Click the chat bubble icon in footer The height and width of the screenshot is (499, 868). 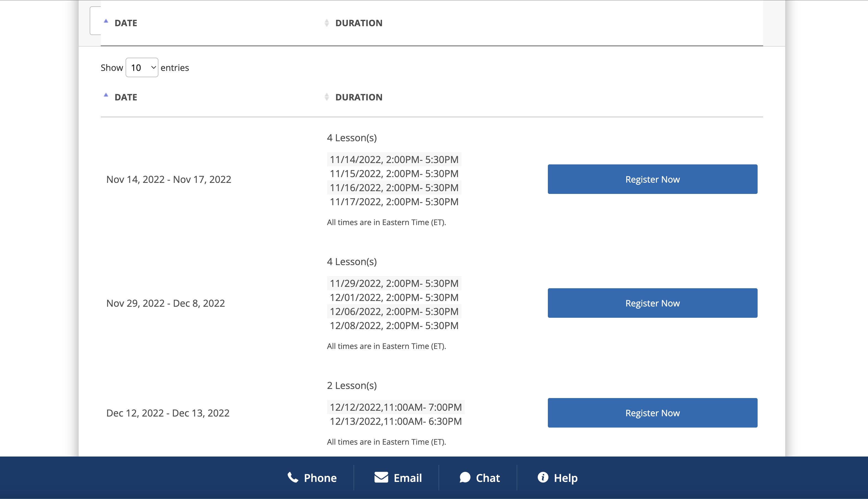(464, 477)
